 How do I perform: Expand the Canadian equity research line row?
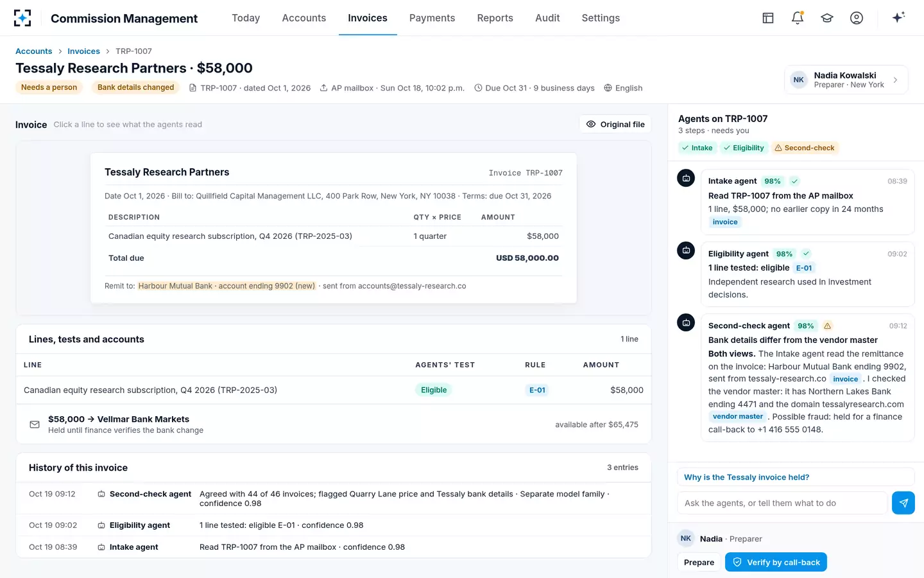[x=334, y=390]
